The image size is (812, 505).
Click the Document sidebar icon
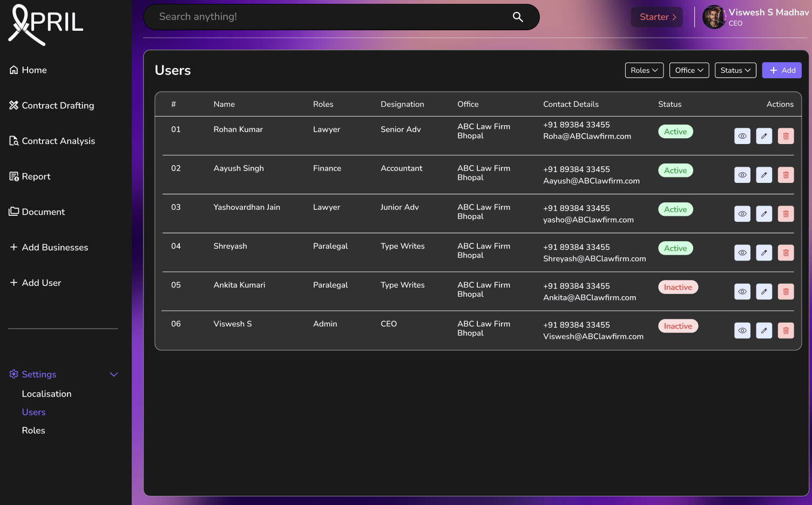[x=14, y=211]
